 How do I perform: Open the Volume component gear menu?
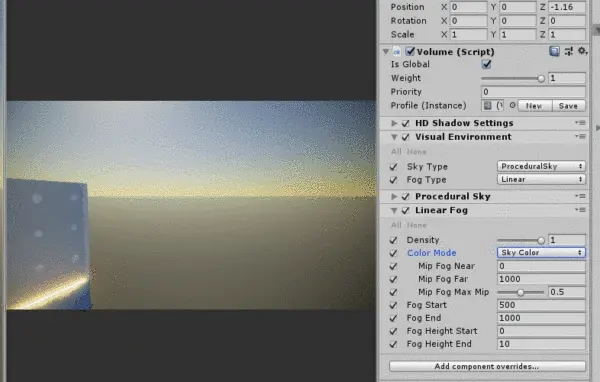582,51
